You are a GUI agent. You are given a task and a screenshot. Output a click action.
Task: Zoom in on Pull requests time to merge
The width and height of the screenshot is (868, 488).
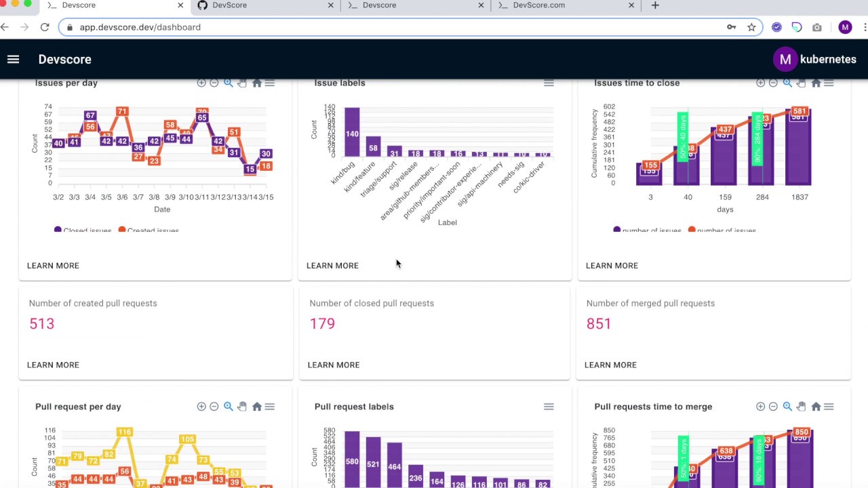pyautogui.click(x=760, y=407)
